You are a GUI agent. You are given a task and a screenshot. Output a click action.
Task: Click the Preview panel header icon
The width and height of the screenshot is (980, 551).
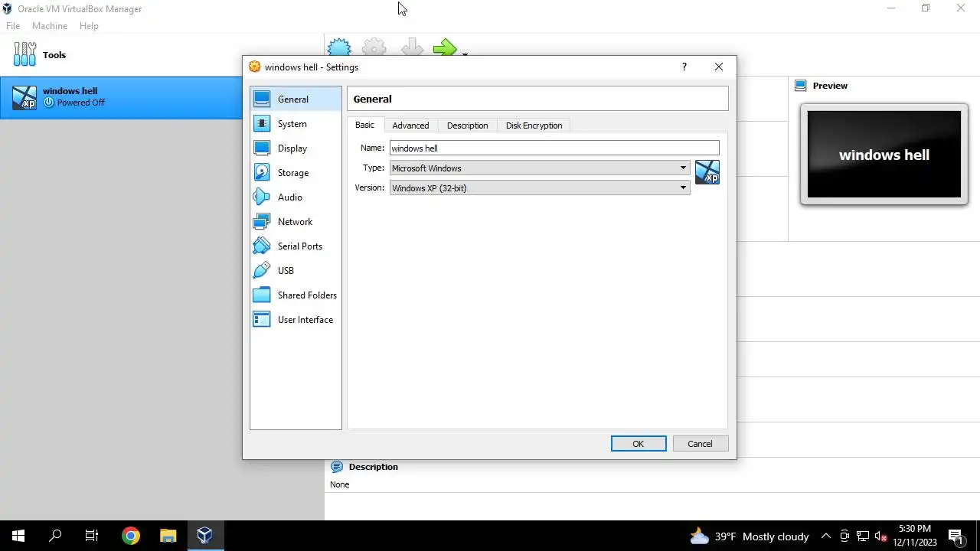(x=801, y=86)
